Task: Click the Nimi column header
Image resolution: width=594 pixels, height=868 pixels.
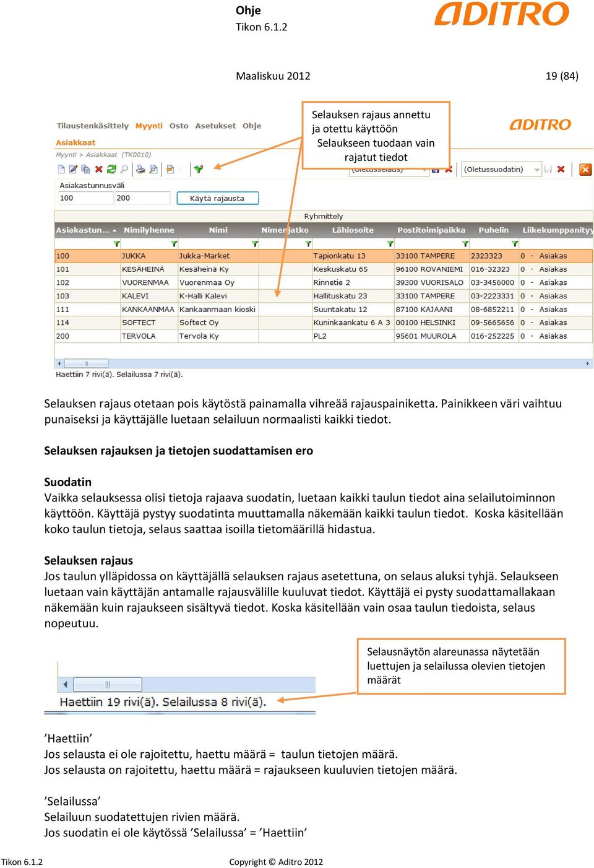Action: [x=218, y=230]
